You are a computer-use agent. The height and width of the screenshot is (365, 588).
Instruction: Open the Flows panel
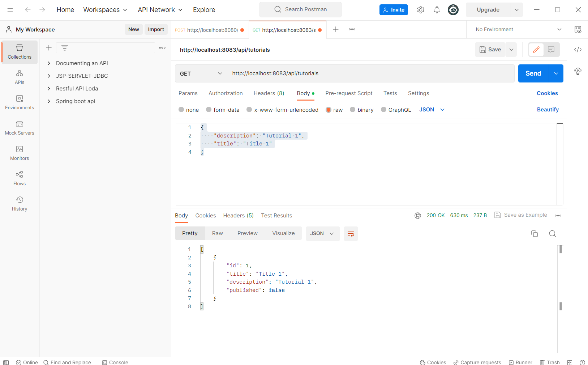click(x=19, y=179)
